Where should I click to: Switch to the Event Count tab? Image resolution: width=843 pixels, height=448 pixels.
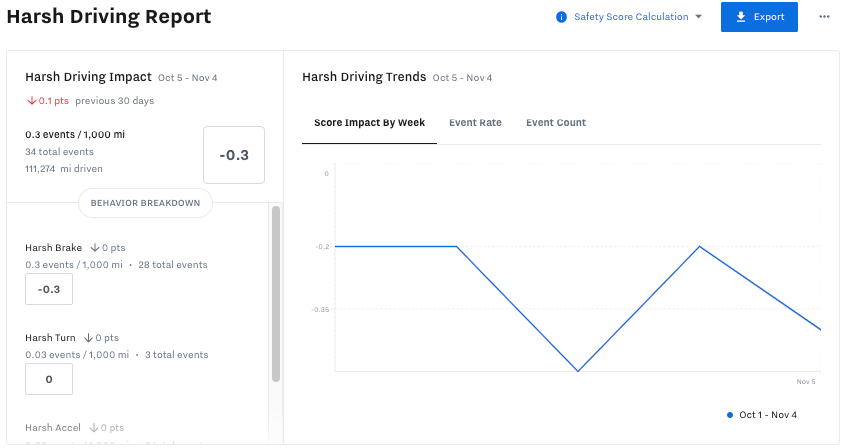[556, 123]
